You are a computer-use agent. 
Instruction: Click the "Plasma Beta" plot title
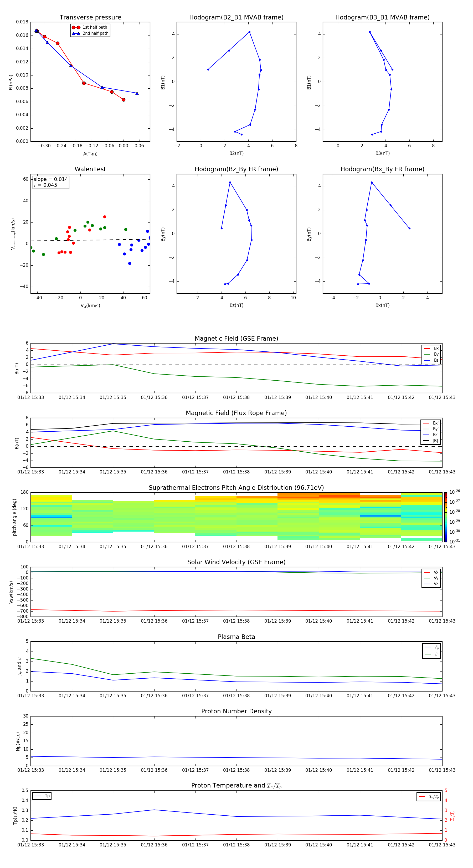coord(236,637)
